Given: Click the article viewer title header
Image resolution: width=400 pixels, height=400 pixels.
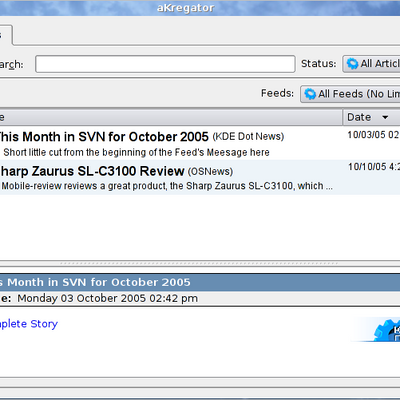Looking at the screenshot, I should pos(200,282).
